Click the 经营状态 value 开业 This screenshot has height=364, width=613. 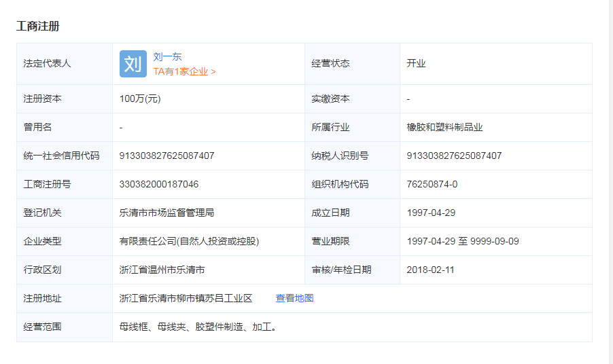point(416,63)
